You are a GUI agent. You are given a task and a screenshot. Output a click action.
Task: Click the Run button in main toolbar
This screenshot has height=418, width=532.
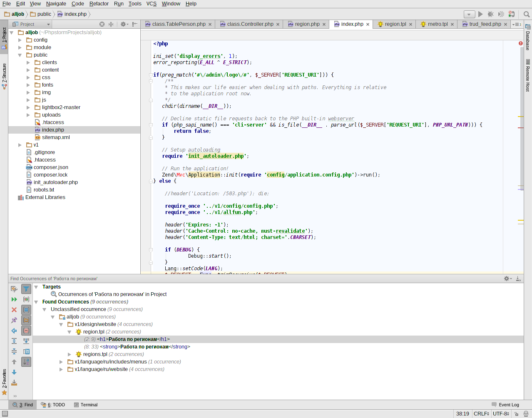pos(480,14)
